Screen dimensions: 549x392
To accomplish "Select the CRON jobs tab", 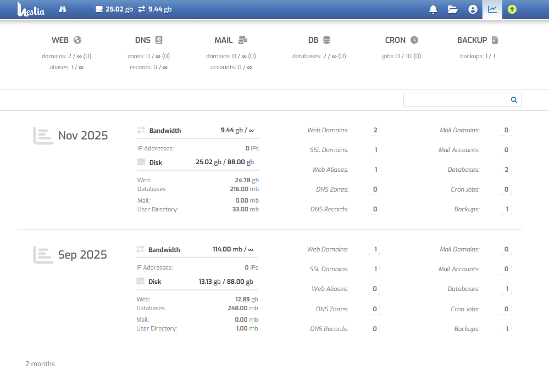I will coord(401,40).
